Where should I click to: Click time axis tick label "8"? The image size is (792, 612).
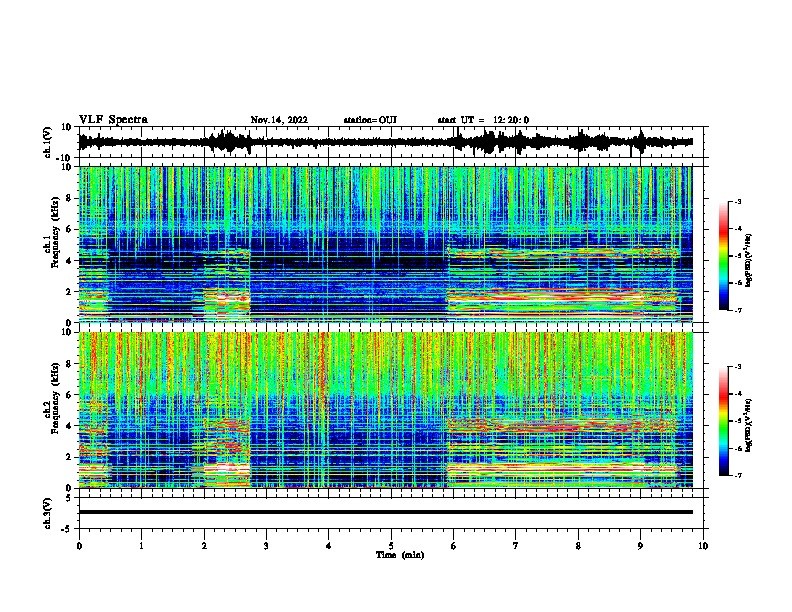tap(578, 546)
